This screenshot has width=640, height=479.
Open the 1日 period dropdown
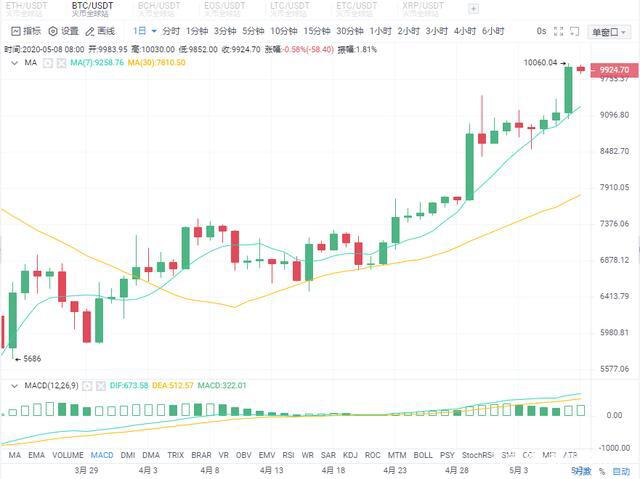[145, 31]
